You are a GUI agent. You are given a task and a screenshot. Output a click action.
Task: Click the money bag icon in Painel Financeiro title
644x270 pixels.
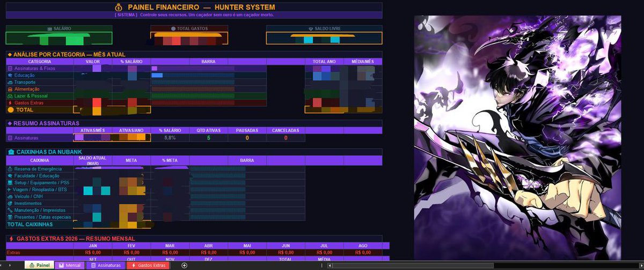coord(119,7)
